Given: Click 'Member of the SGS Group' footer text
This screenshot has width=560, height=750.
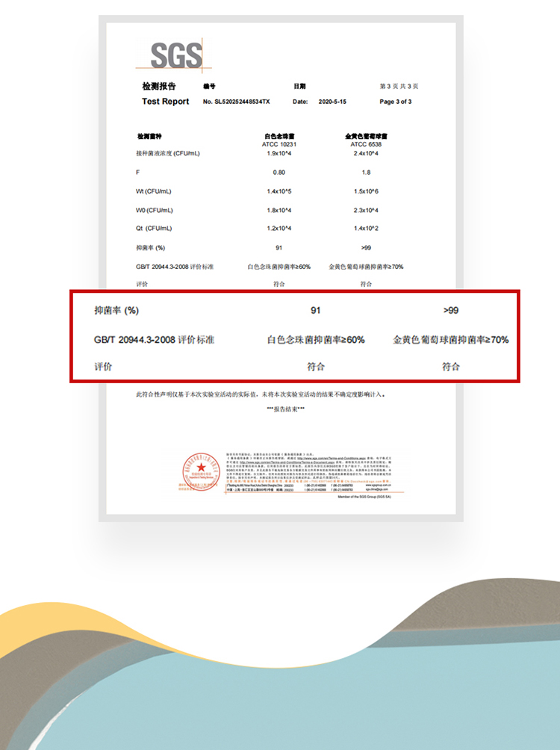Looking at the screenshot, I should coord(369,496).
